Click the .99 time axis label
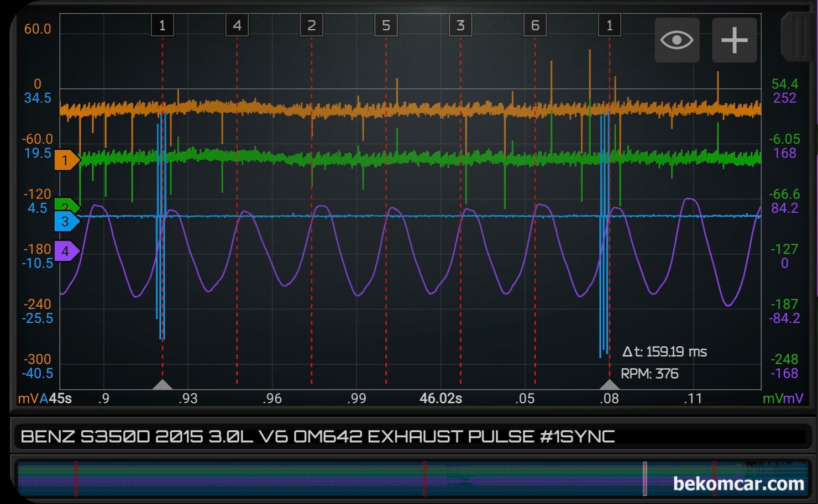The image size is (818, 504). 356,398
